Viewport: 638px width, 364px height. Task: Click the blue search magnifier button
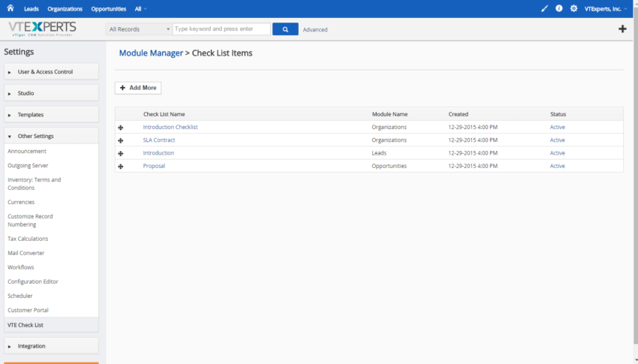285,29
